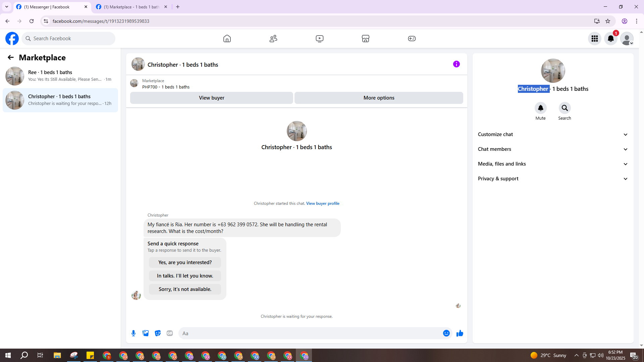This screenshot has width=644, height=362.
Task: Open View buyer profile link
Action: pos(323,203)
